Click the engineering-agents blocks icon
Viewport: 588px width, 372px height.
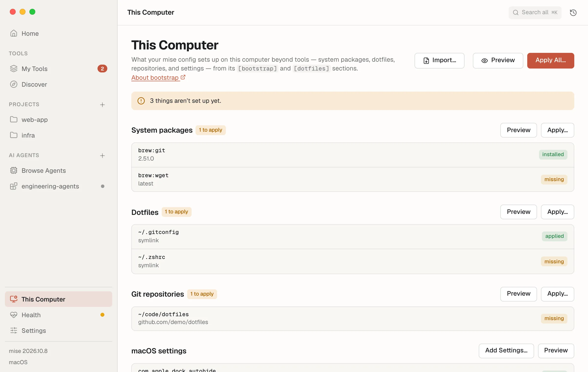click(x=14, y=186)
